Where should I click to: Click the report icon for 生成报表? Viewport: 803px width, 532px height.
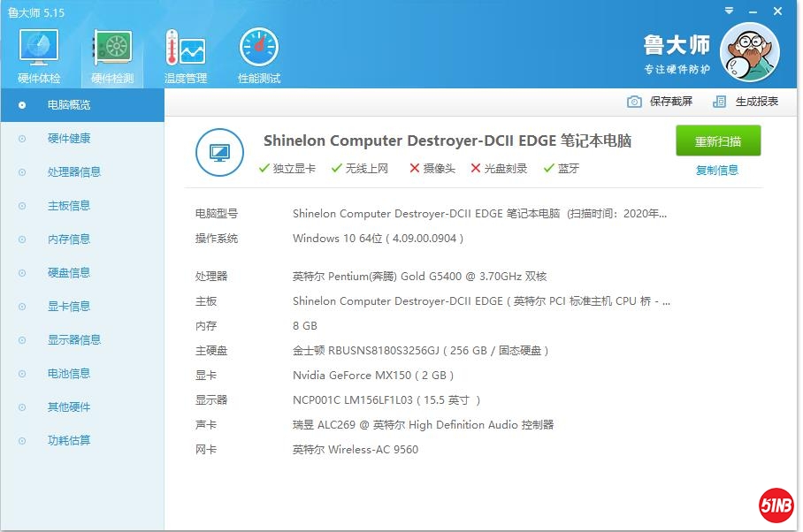click(719, 102)
